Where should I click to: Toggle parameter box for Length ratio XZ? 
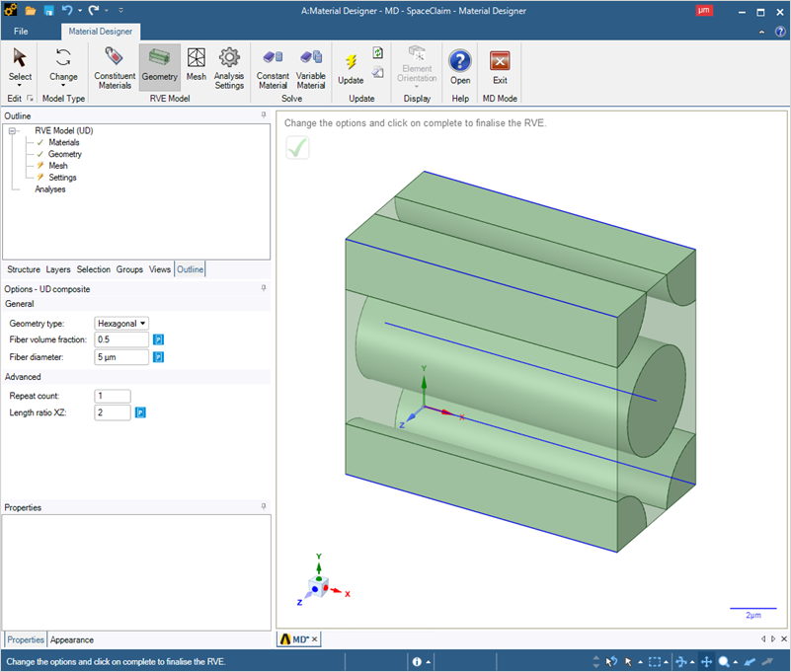[140, 412]
